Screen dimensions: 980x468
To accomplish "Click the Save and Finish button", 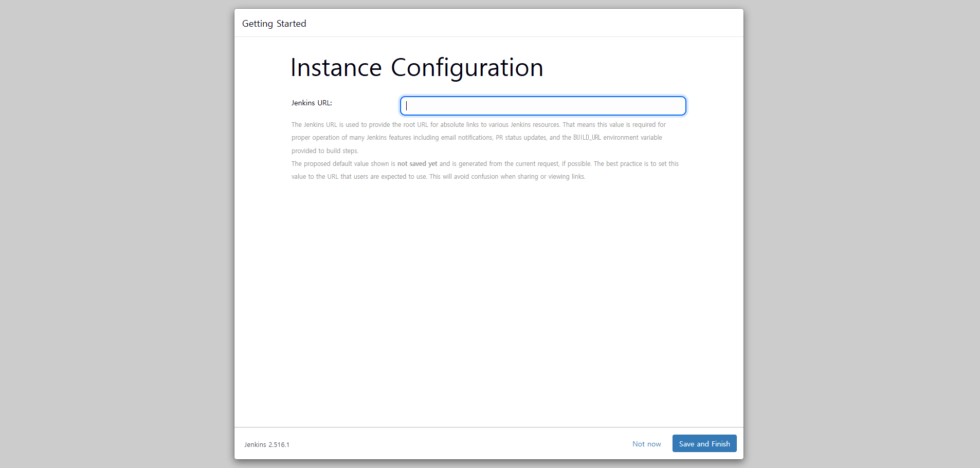I will pyautogui.click(x=704, y=444).
